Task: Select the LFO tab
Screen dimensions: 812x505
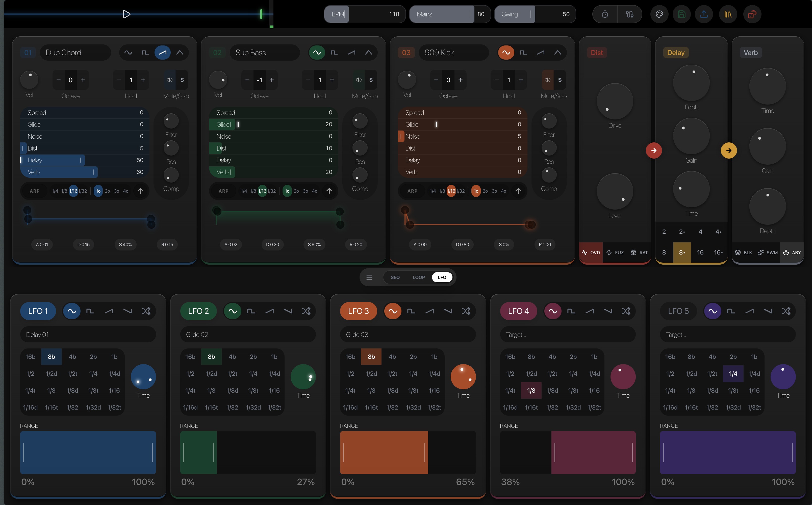Action: [x=442, y=277]
